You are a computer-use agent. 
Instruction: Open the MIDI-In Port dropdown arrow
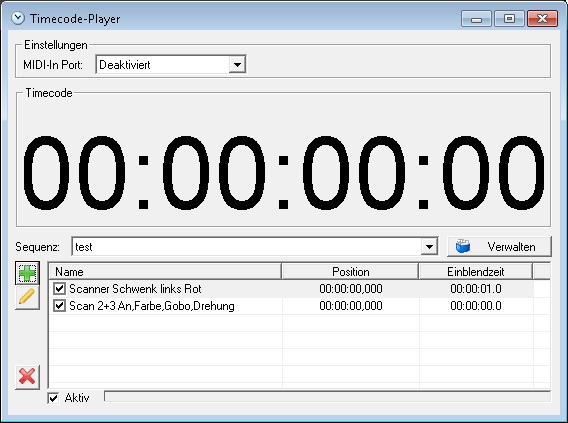237,65
